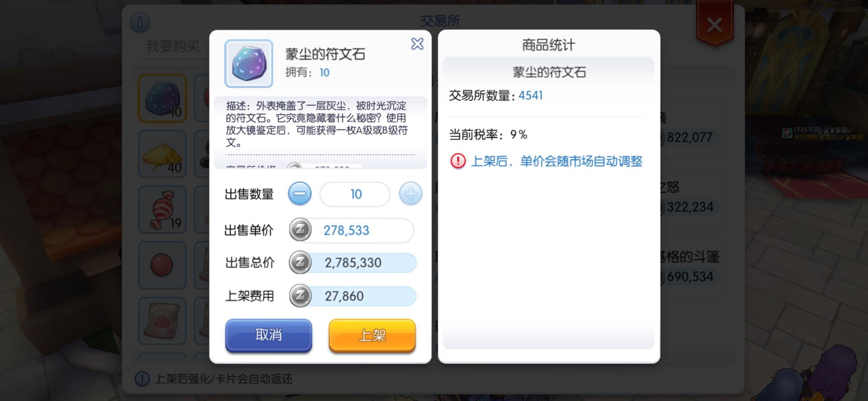This screenshot has width=868, height=401.
Task: Click the info icon beside 上架后强化 notice
Action: coord(142,379)
